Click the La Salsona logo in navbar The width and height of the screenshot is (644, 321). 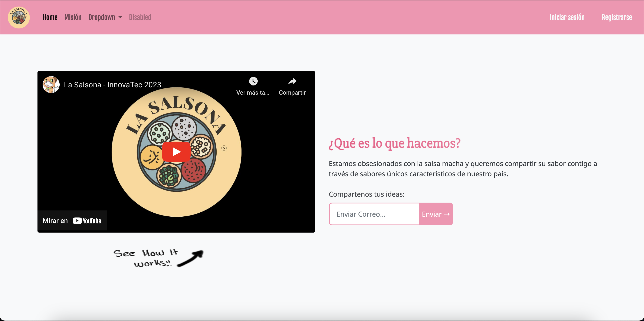point(19,17)
